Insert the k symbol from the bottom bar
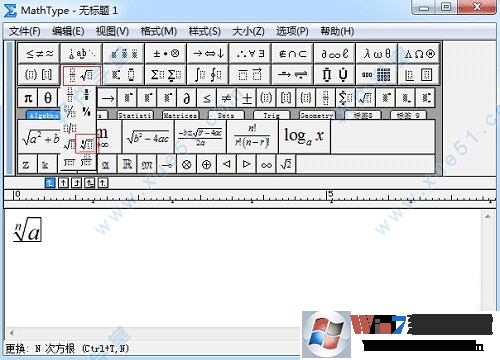 click(45, 164)
